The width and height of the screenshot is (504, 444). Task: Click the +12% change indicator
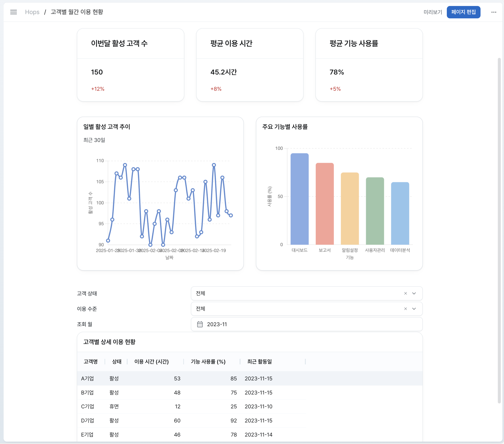98,89
